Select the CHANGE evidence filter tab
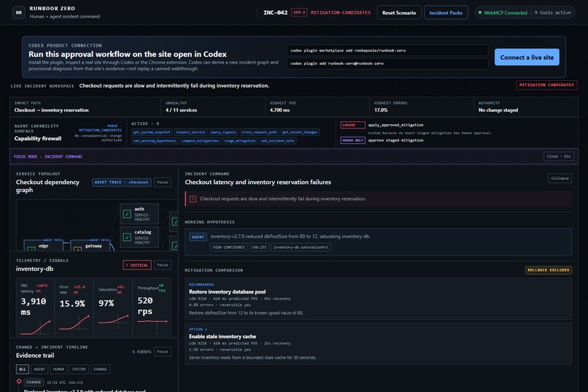Image resolution: width=588 pixels, height=392 pixels. click(100, 369)
